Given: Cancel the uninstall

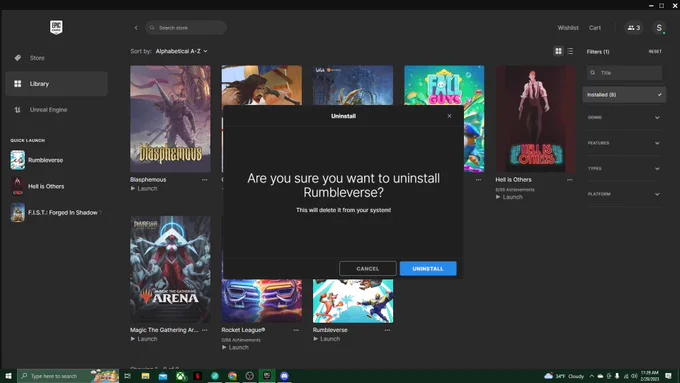Looking at the screenshot, I should 368,269.
